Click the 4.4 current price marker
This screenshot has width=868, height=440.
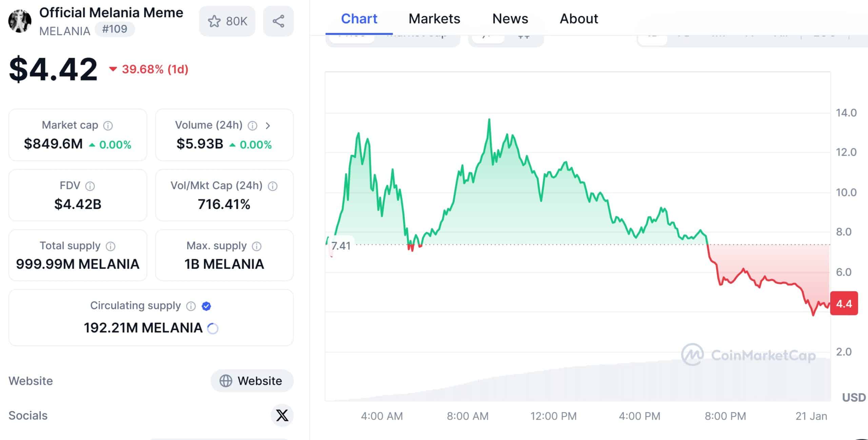pos(844,303)
